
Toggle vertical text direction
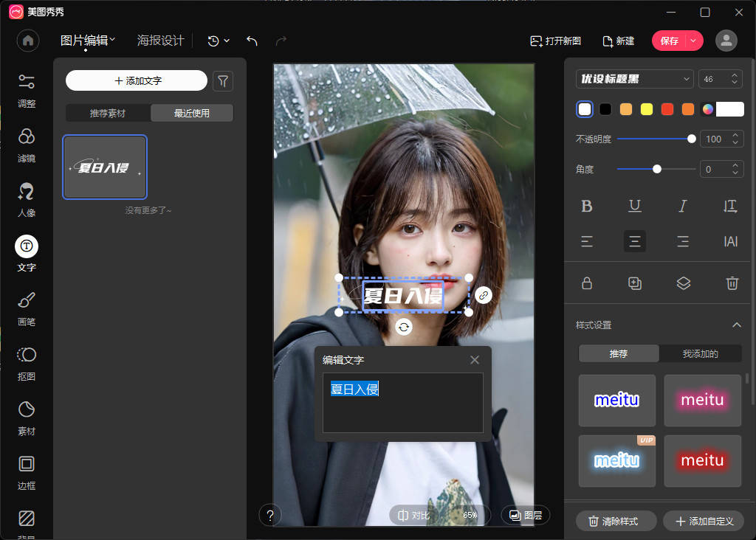click(730, 206)
